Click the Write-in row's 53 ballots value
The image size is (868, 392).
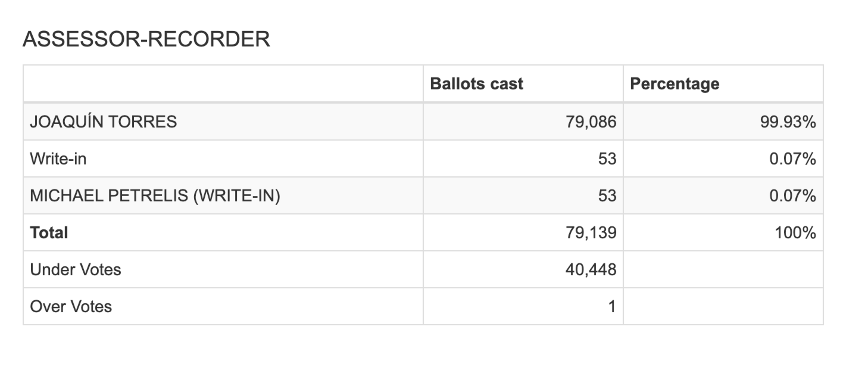607,159
